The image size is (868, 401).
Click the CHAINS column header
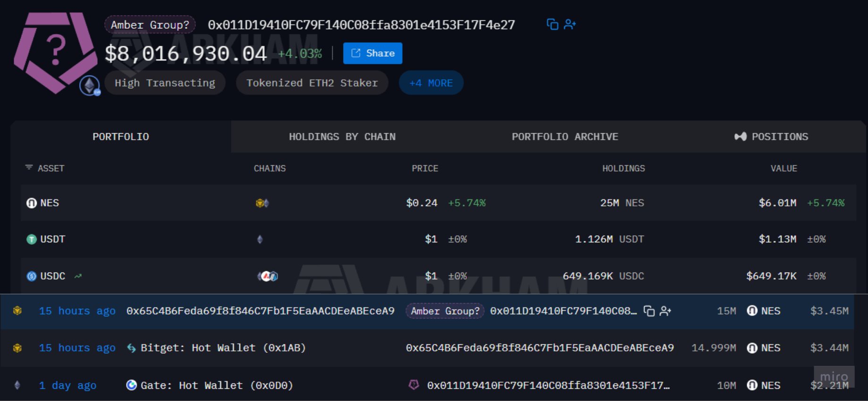tap(270, 168)
